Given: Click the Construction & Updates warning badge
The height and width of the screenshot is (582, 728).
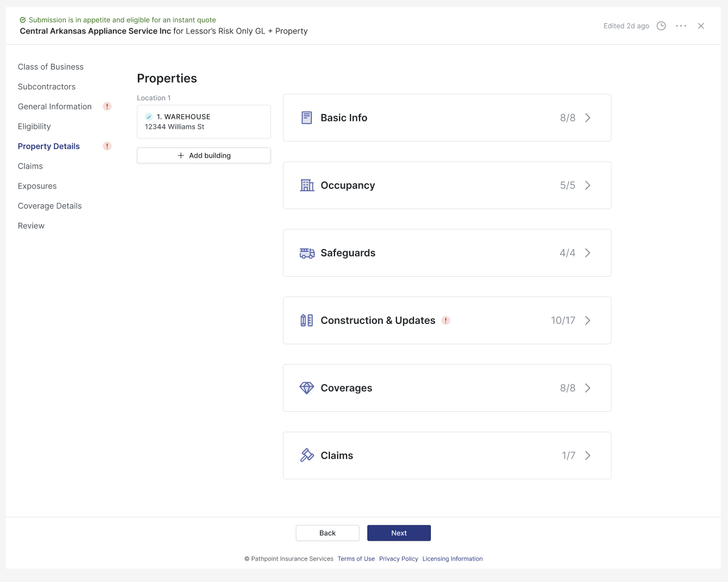Looking at the screenshot, I should tap(446, 320).
